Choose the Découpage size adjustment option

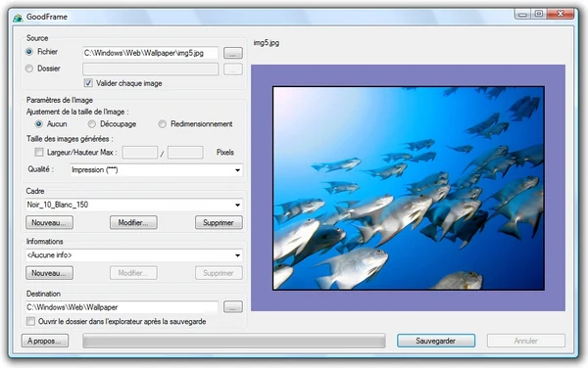coord(91,124)
